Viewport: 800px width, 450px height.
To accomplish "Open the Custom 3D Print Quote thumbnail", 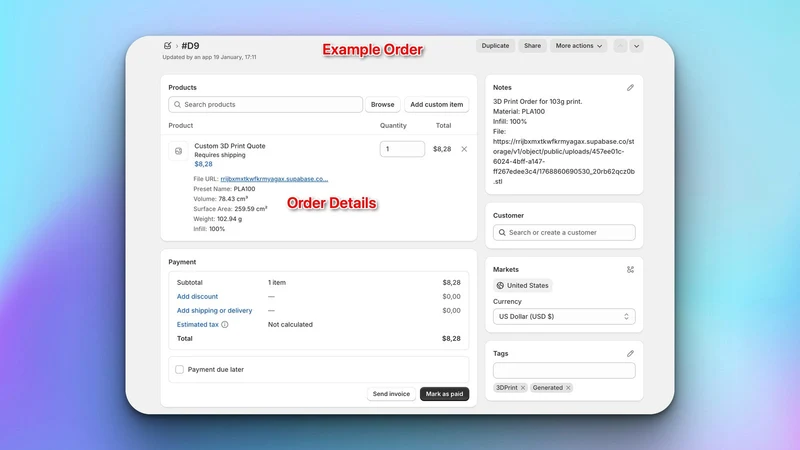I will point(178,151).
